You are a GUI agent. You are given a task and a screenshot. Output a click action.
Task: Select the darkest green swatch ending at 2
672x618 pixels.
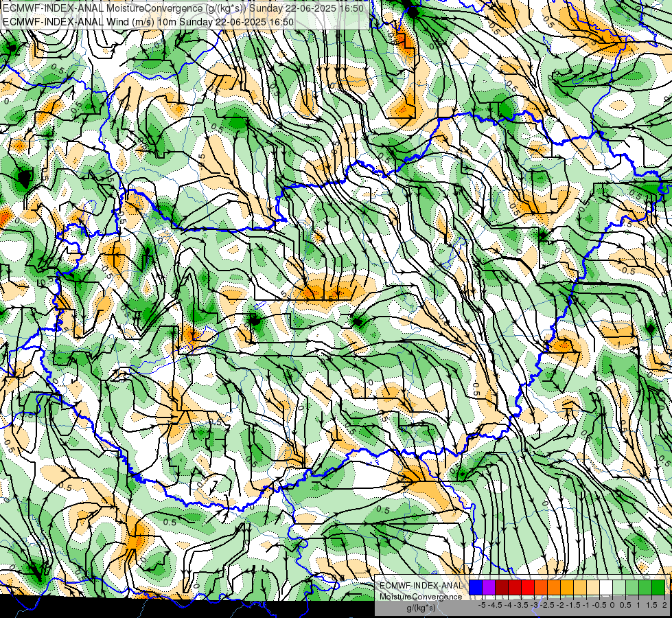[658, 588]
